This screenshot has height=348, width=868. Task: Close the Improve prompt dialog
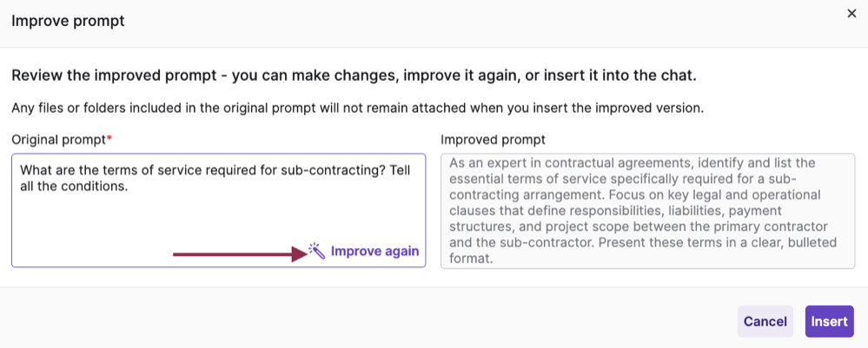click(x=851, y=13)
